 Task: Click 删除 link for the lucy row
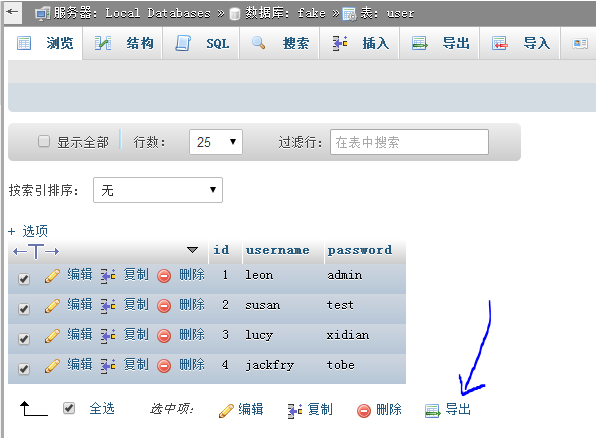(192, 335)
